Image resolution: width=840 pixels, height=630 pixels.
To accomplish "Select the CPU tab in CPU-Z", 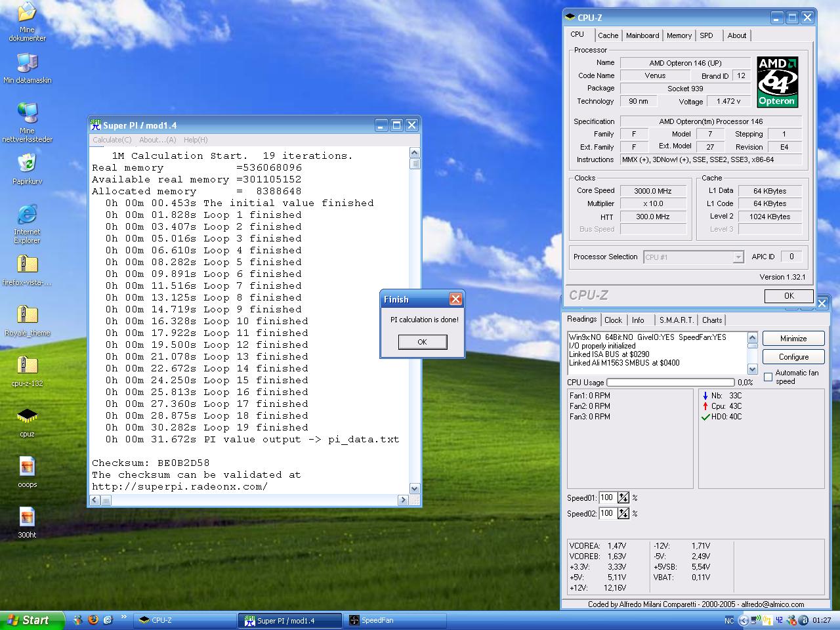I will coord(577,34).
